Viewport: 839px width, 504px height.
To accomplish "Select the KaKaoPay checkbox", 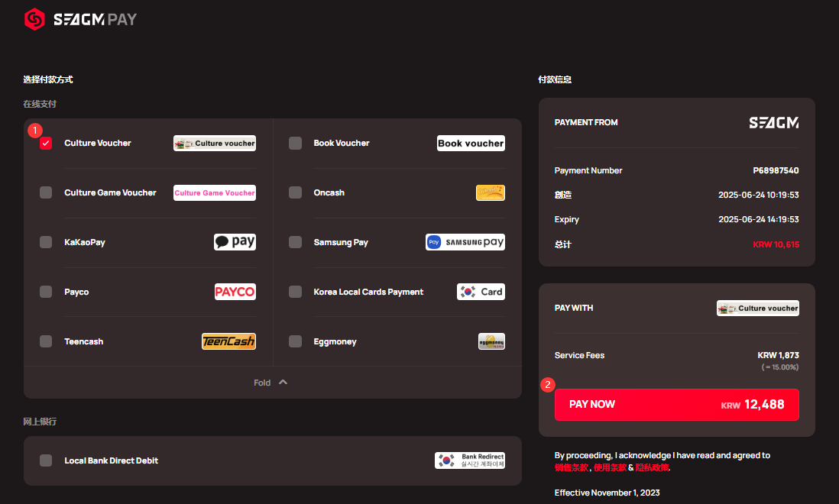I will point(46,242).
